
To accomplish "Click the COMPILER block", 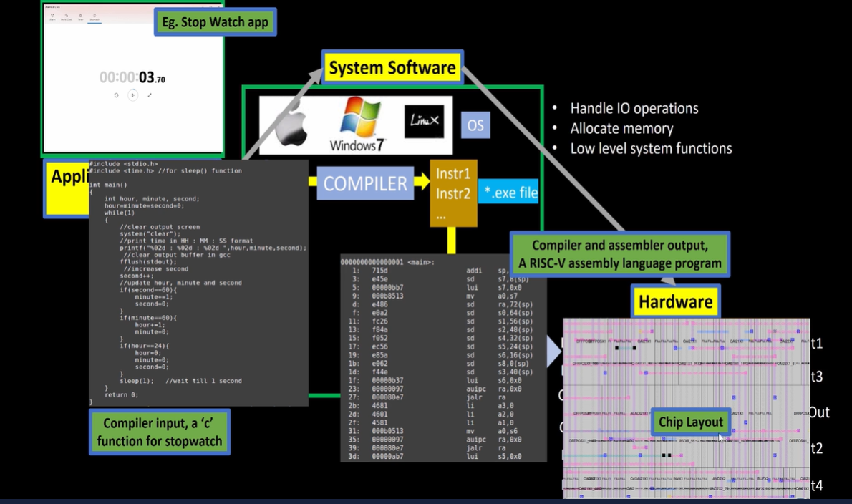I will point(365,183).
